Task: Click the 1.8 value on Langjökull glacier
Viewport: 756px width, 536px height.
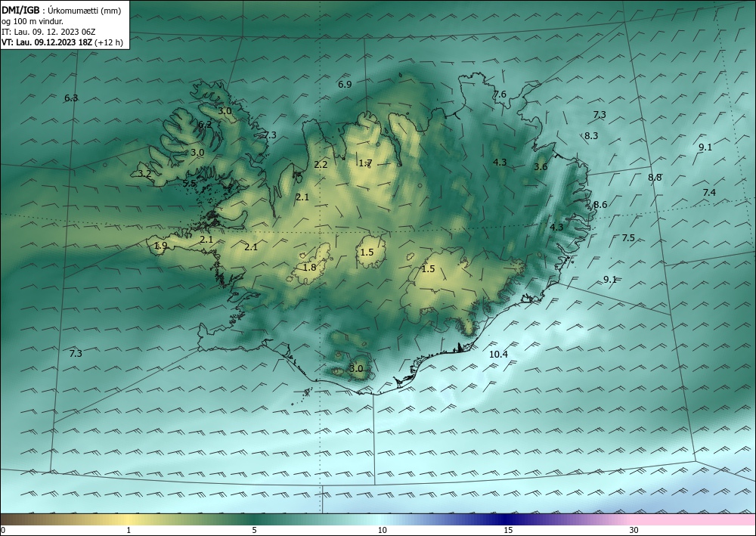Action: 309,268
